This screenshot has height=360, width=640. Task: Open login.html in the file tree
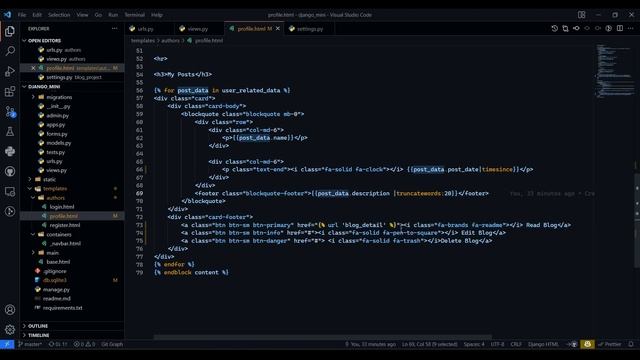[x=62, y=207]
